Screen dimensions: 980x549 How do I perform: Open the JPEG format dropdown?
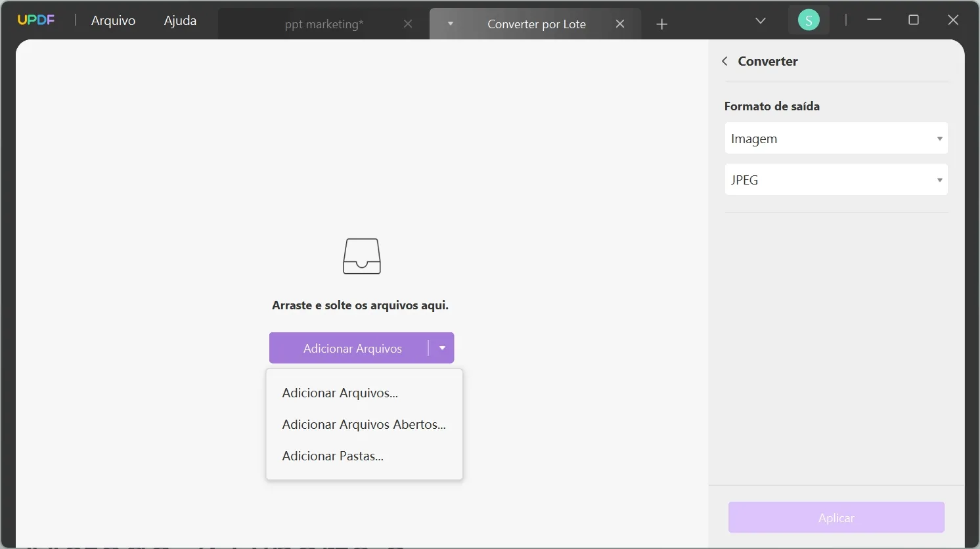(x=835, y=179)
